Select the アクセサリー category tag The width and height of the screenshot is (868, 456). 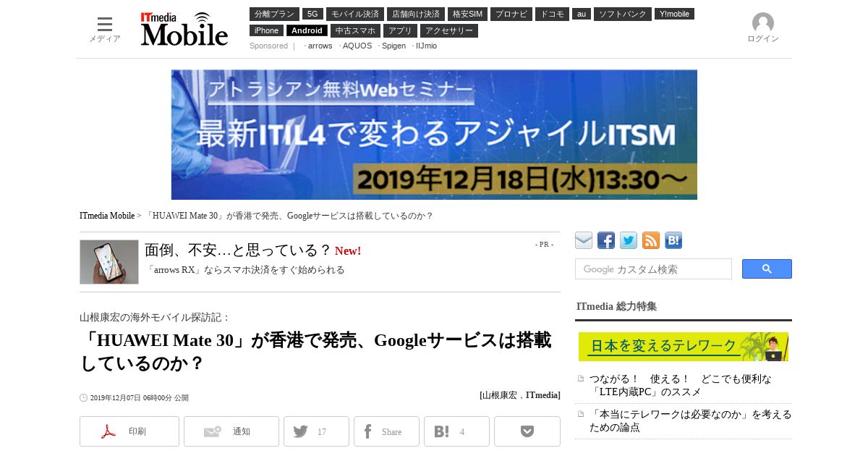(x=449, y=30)
